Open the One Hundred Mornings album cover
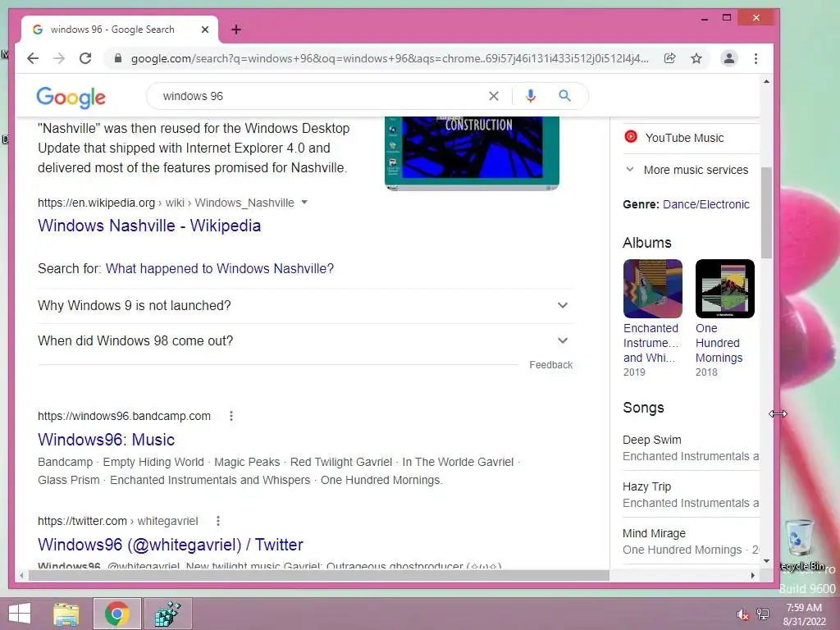 pos(725,289)
